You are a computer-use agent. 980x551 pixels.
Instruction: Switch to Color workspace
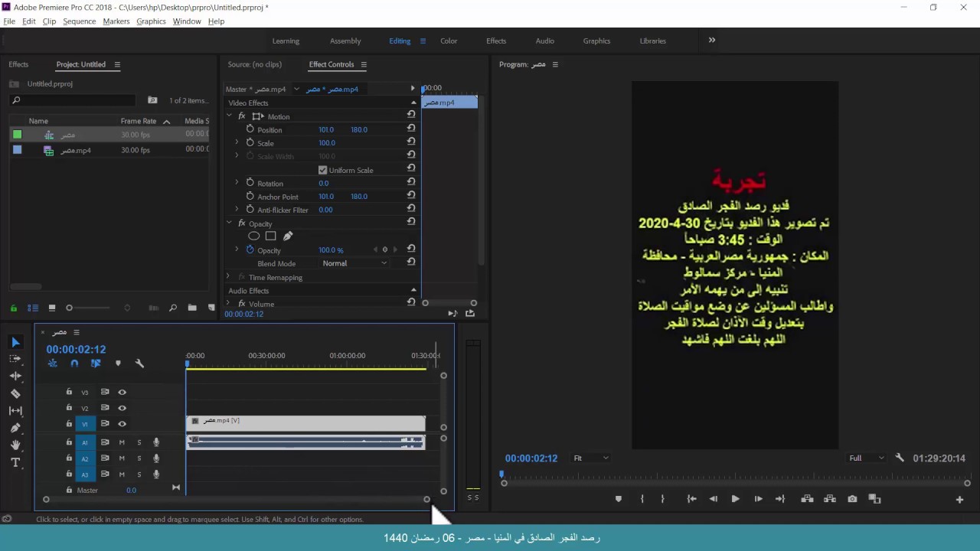pos(449,41)
